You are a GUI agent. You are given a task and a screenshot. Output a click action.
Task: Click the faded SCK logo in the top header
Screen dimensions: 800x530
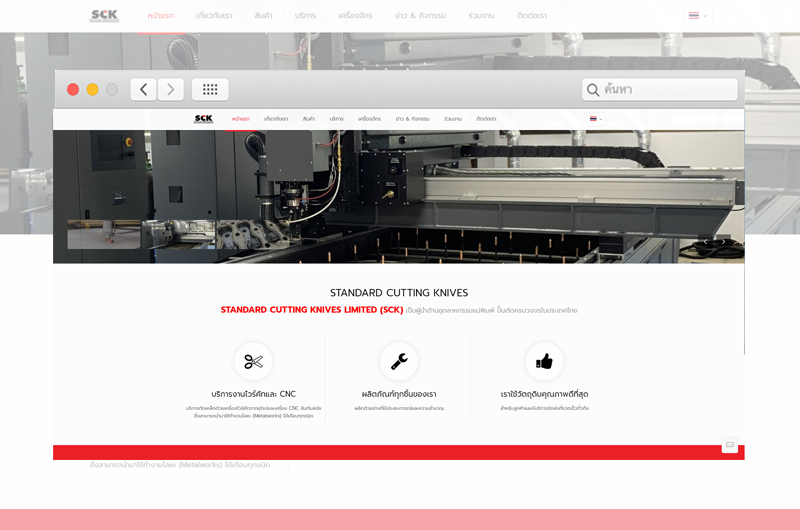click(104, 15)
